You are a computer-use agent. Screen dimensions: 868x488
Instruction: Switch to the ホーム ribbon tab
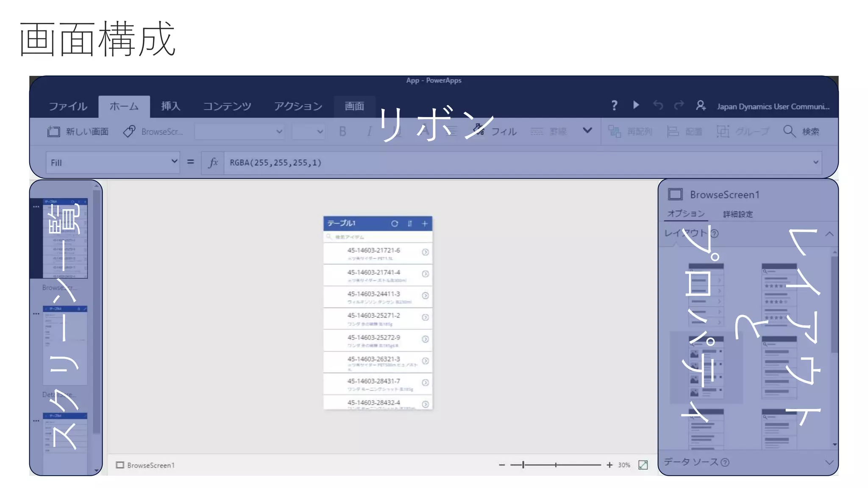124,106
